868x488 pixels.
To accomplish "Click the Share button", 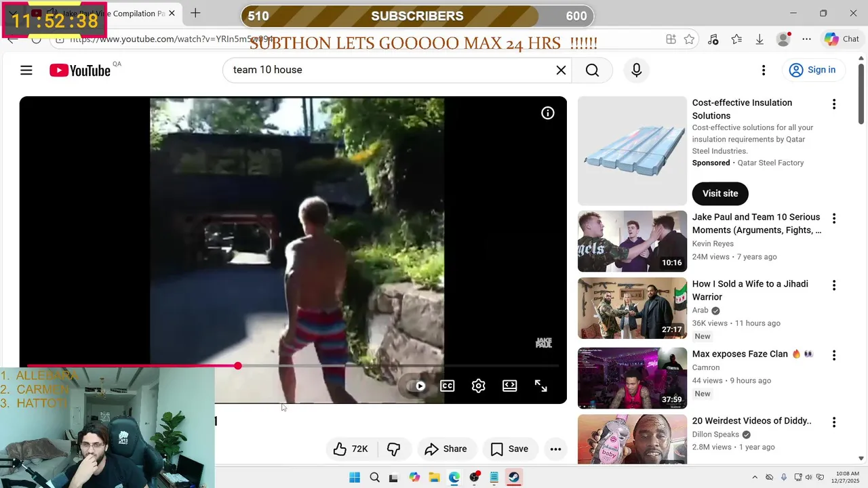I will pos(446,449).
